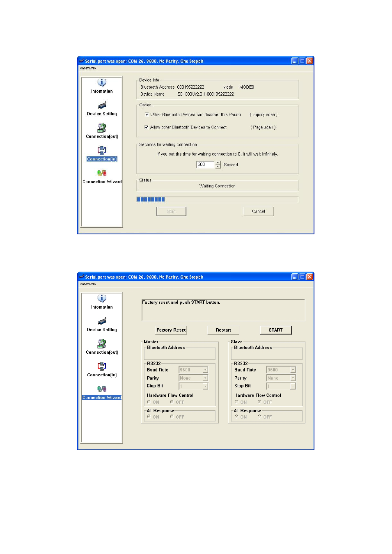Image resolution: width=392 pixels, height=554 pixels.
Task: Select Information label in upper window sidebar
Action: [x=102, y=91]
